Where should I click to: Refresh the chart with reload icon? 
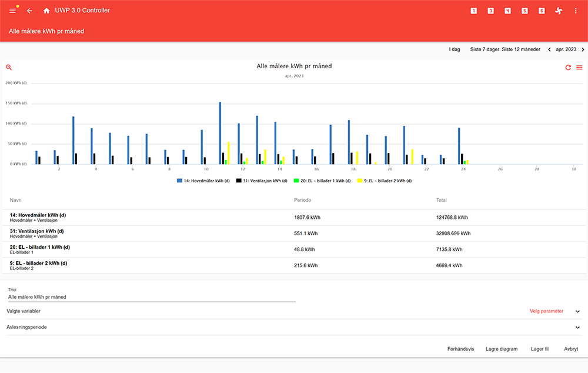tap(568, 68)
